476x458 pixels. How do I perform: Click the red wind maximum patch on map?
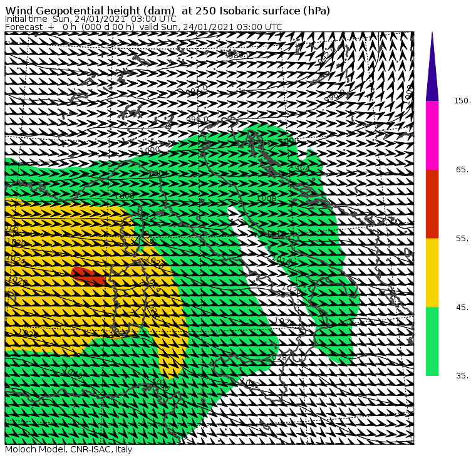click(88, 276)
